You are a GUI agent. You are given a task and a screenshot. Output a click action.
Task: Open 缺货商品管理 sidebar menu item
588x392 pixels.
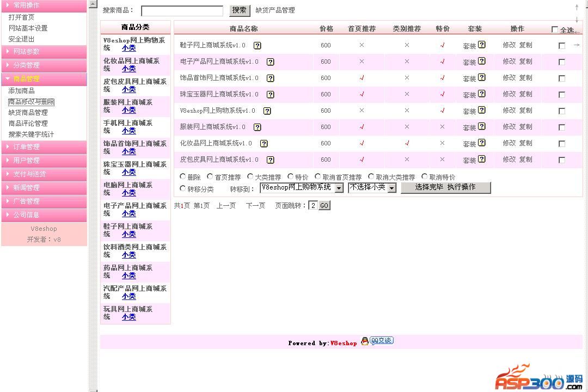[x=28, y=113]
